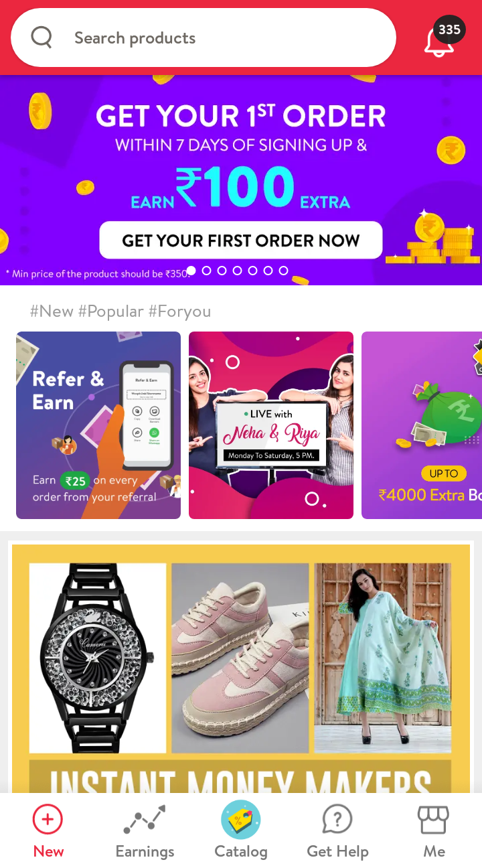Tap the green kurta dress image
This screenshot has width=482, height=868.
pos(383,658)
